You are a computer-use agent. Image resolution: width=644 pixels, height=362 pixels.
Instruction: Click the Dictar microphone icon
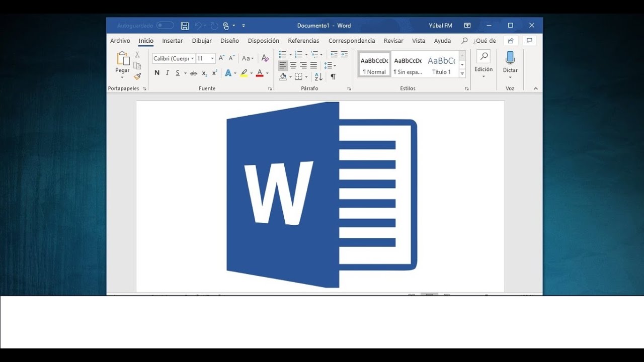(510, 58)
